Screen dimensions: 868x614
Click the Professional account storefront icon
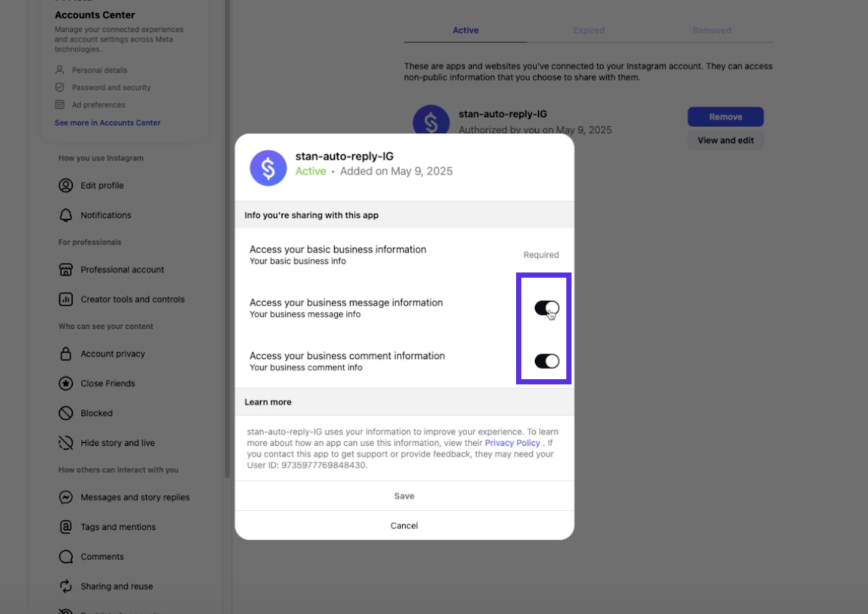tap(66, 269)
